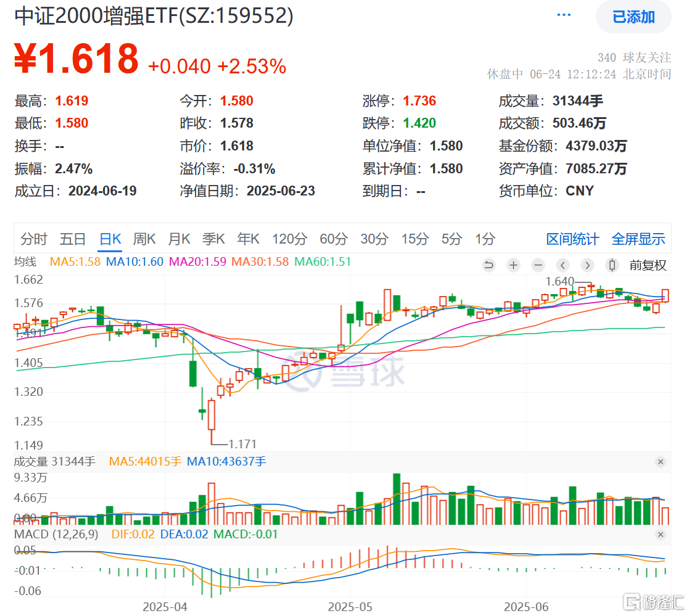Switch to the 60分 interval tab

click(334, 239)
